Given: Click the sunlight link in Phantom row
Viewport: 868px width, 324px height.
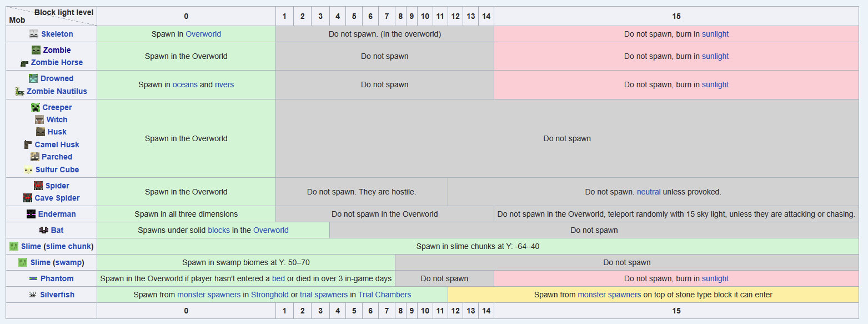Looking at the screenshot, I should 715,278.
